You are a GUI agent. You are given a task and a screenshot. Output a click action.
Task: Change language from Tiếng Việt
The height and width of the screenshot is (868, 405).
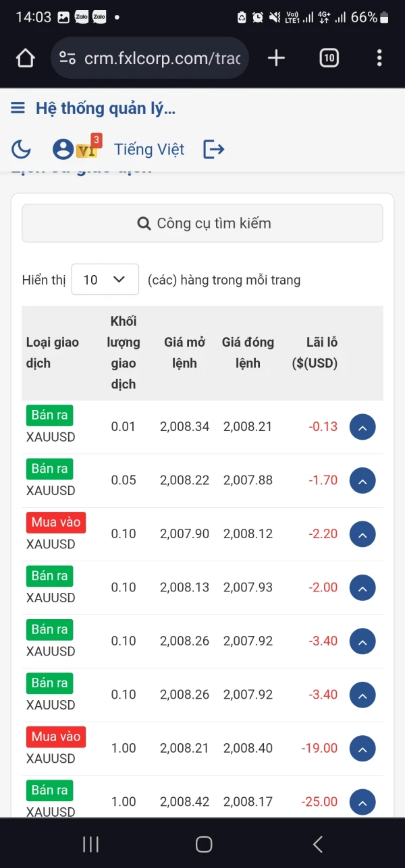click(x=149, y=149)
